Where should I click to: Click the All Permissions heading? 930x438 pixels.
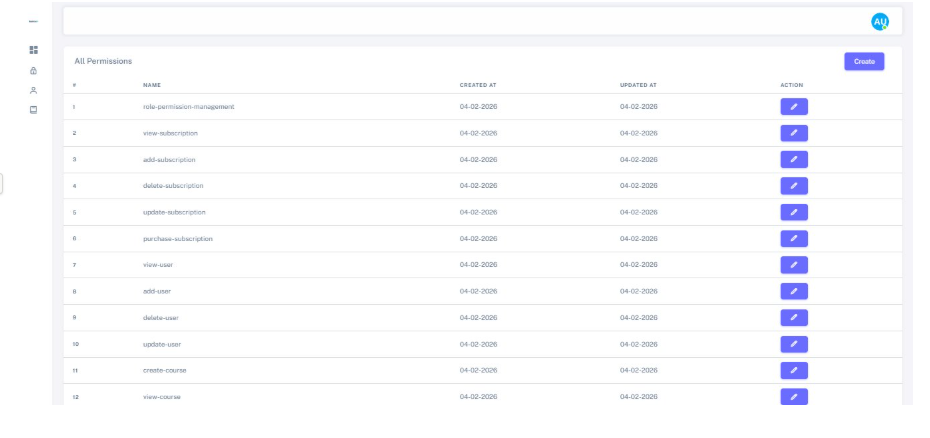point(103,61)
